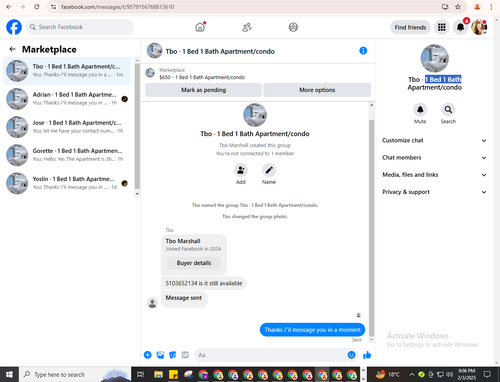Click Mark as pending button

pos(203,90)
